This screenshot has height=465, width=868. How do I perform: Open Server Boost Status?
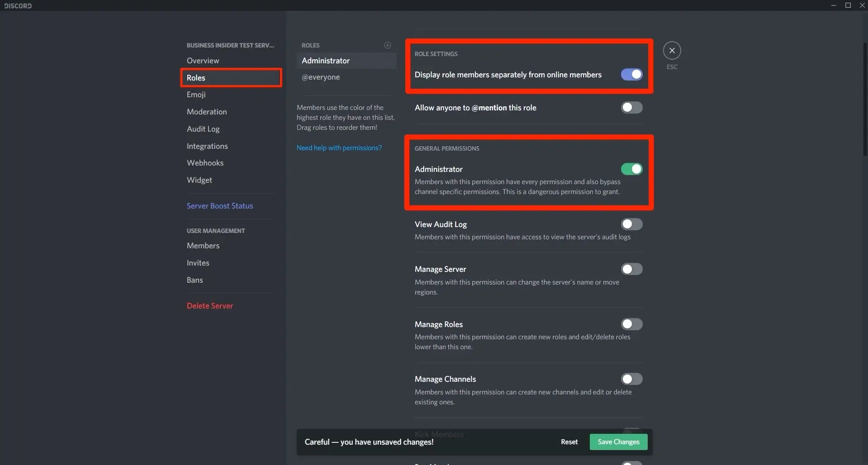[220, 205]
